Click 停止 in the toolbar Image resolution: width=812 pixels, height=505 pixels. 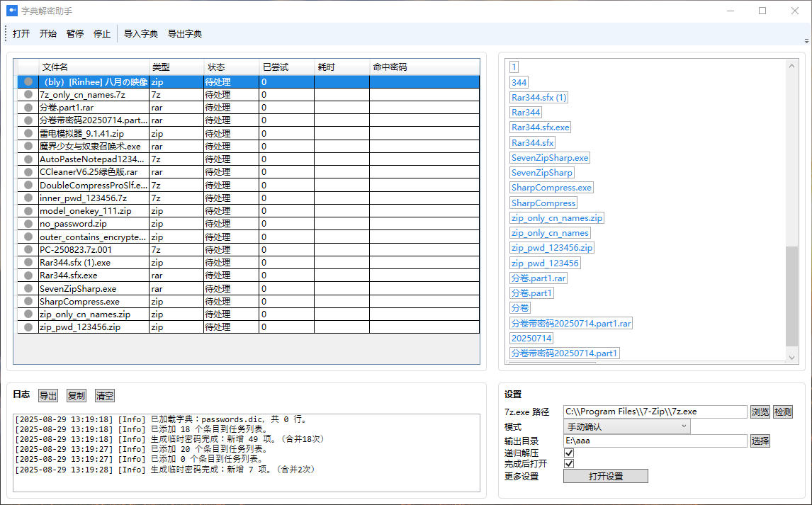pyautogui.click(x=102, y=33)
